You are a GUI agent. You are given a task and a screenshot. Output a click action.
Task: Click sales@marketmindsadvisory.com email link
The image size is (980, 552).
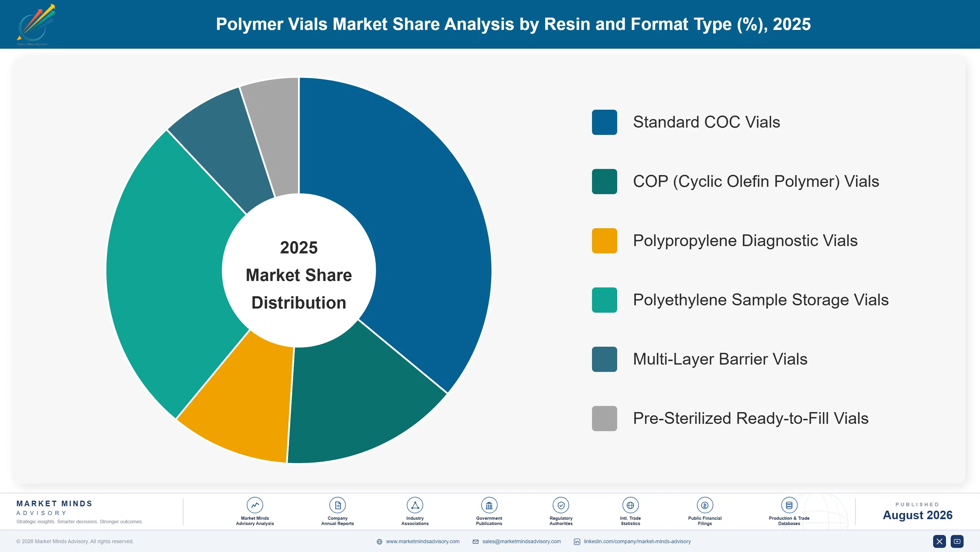[521, 541]
